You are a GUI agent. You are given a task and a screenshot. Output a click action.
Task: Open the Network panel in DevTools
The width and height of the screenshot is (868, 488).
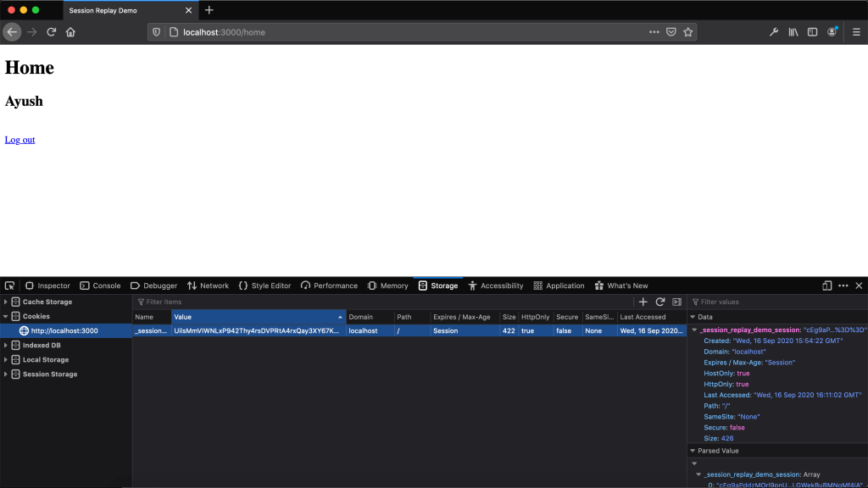[x=208, y=286]
